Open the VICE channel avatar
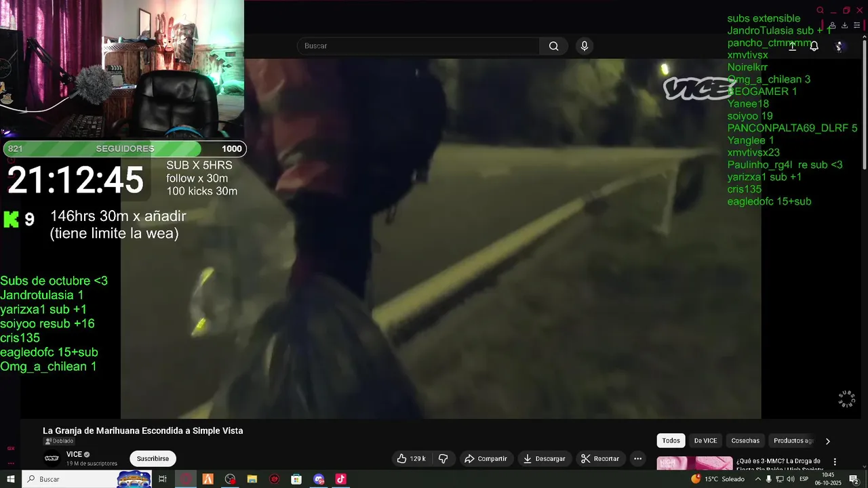 (x=52, y=458)
